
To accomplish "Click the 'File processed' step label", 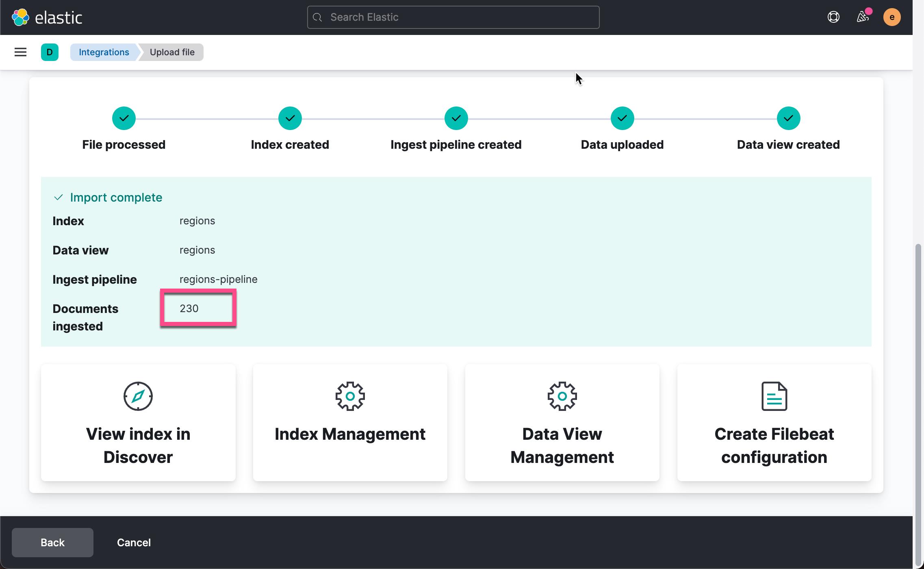I will click(124, 145).
